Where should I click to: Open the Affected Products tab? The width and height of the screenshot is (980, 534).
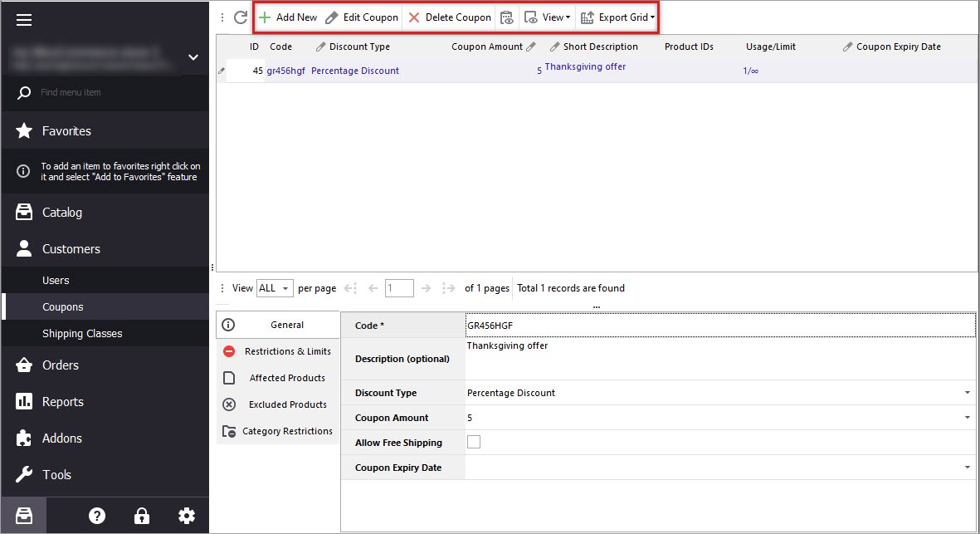coord(278,378)
